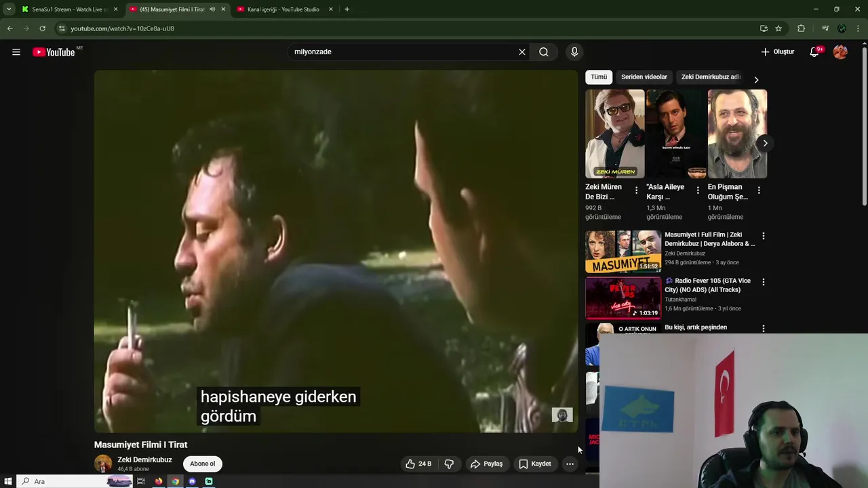868x488 pixels.
Task: Select the Zeki Demirkubuz adlı chip
Action: point(711,77)
